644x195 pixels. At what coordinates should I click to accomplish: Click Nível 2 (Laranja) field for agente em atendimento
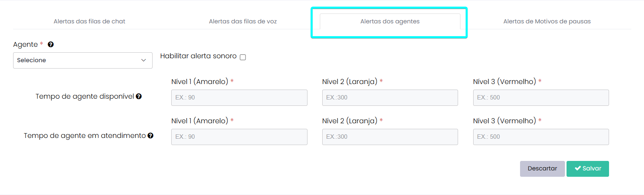(390, 137)
